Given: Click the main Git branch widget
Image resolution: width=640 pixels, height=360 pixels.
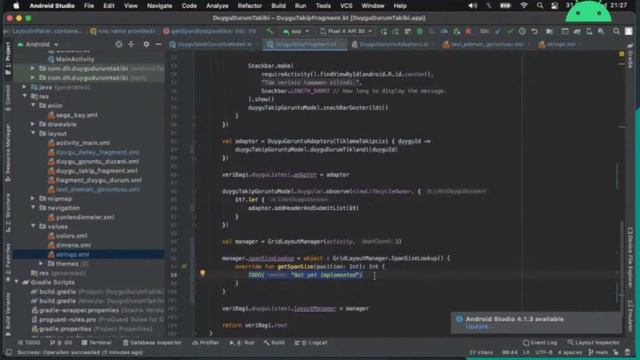Looking at the screenshot, I should [x=598, y=352].
